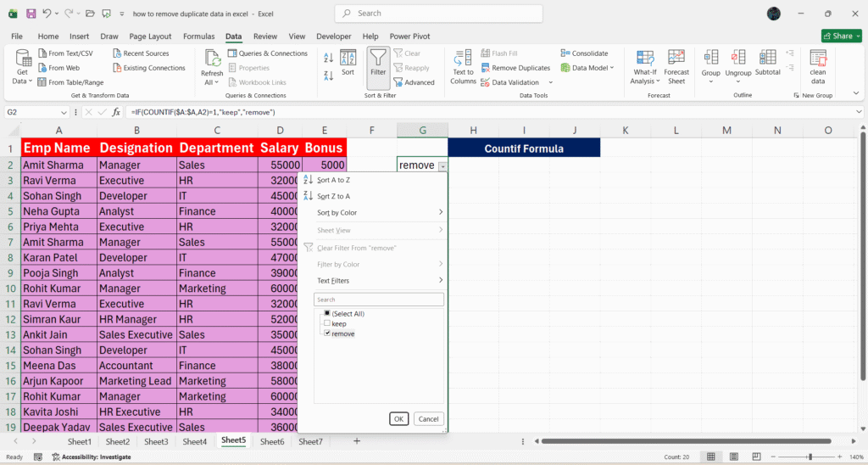Switch to Page Break Preview in status bar
The width and height of the screenshot is (868, 465).
click(x=756, y=457)
